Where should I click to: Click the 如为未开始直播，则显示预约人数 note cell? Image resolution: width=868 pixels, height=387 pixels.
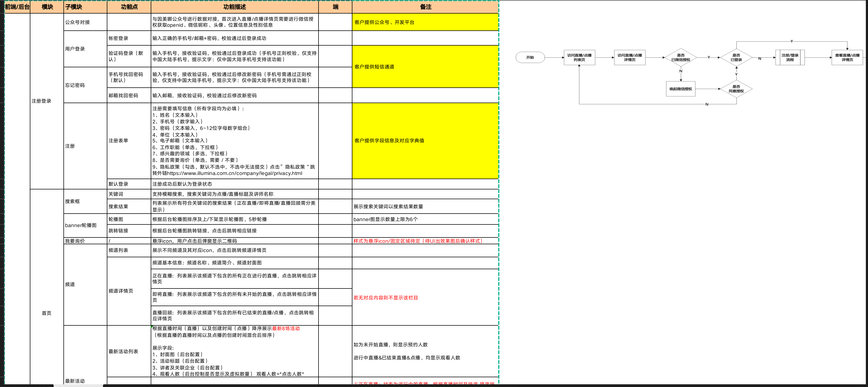pos(425,351)
